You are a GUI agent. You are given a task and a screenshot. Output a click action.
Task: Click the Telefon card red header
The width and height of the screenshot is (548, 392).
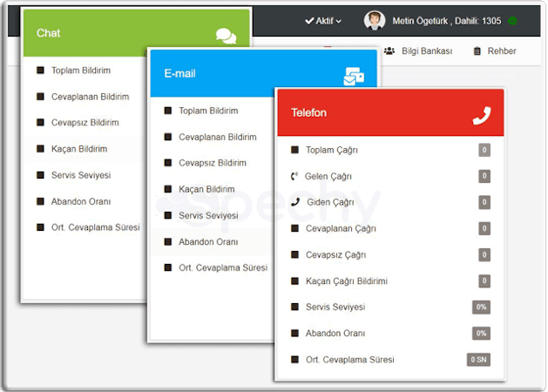point(390,112)
